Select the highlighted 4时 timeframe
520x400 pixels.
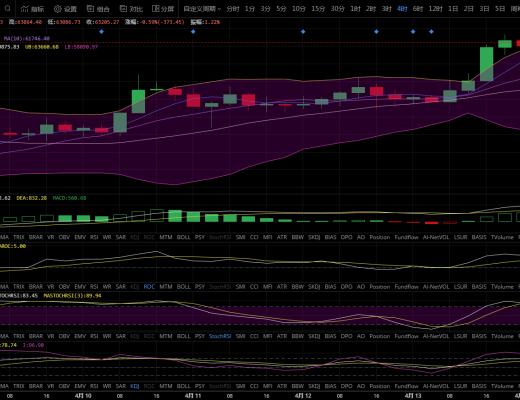tap(402, 9)
